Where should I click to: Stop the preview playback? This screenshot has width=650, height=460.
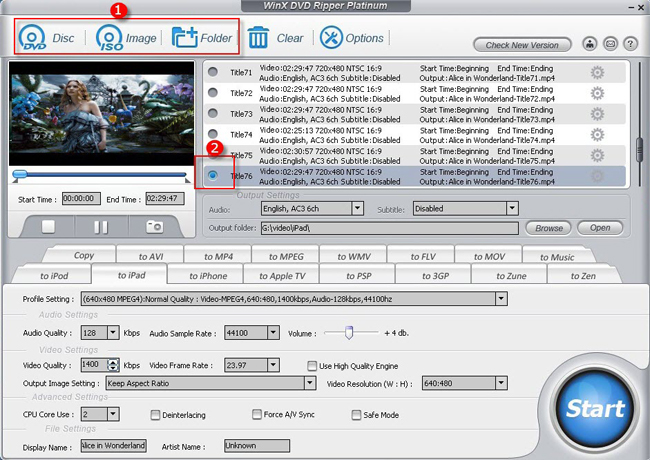(48, 227)
